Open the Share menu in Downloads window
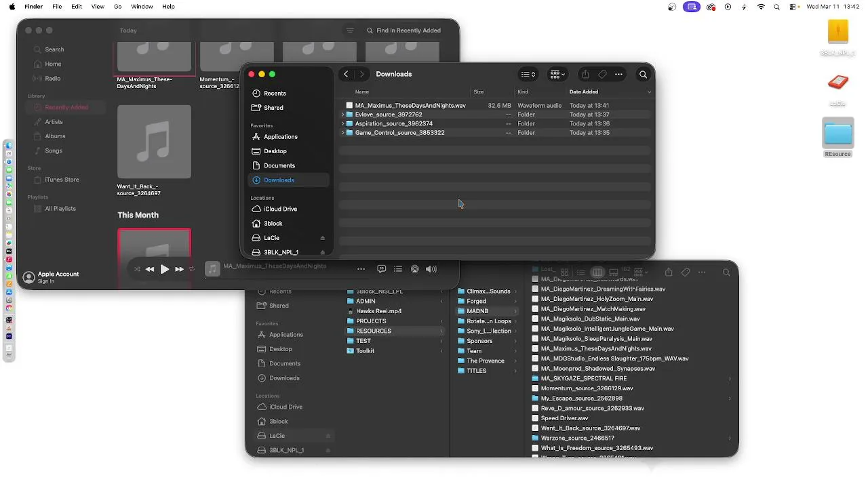Image resolution: width=868 pixels, height=488 pixels. point(585,75)
